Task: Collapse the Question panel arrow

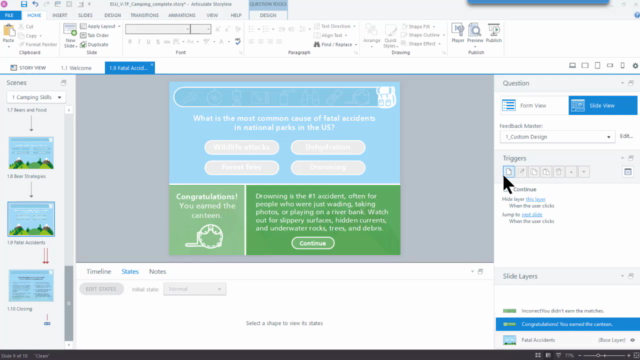Action: [622, 83]
